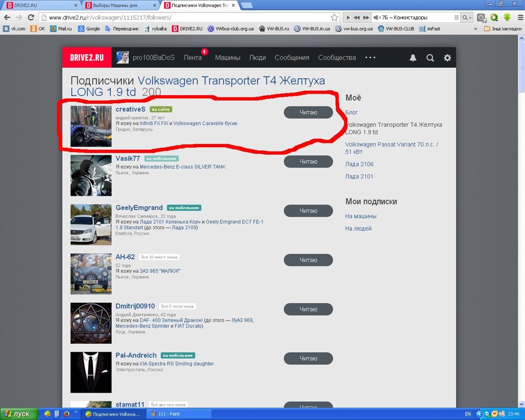Open Vasik77 avatar thumbnail
This screenshot has height=420, width=525.
tap(91, 176)
